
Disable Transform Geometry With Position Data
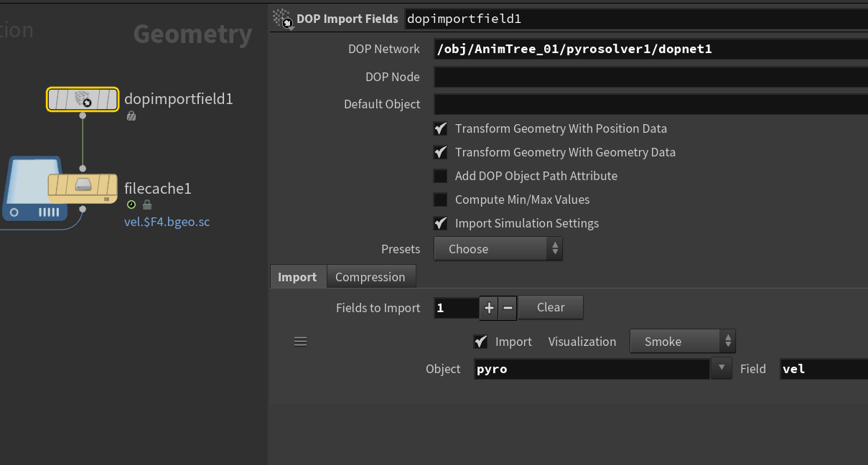click(440, 129)
